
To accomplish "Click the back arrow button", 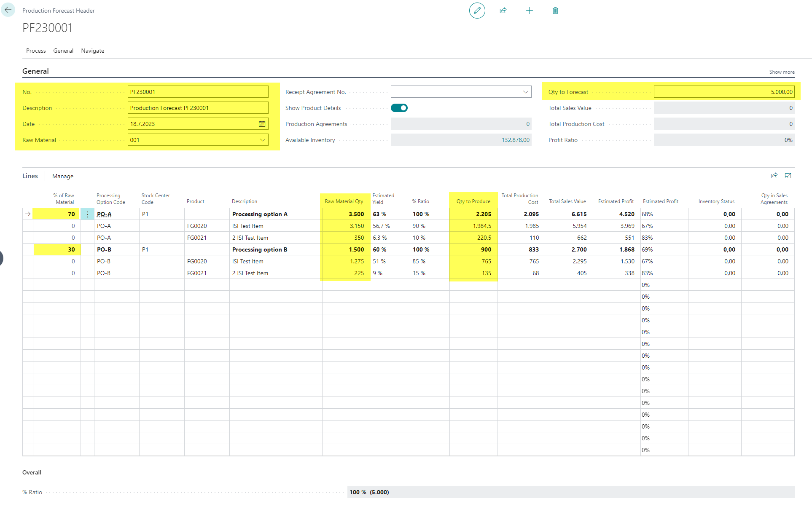I will 8,10.
